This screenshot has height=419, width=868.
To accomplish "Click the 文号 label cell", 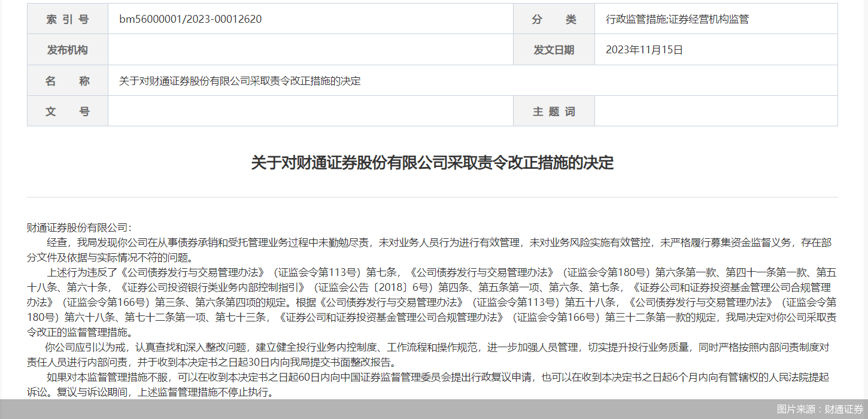I will click(68, 111).
